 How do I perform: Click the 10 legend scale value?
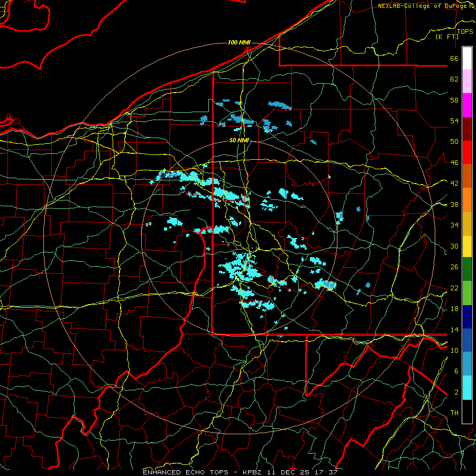pyautogui.click(x=454, y=350)
